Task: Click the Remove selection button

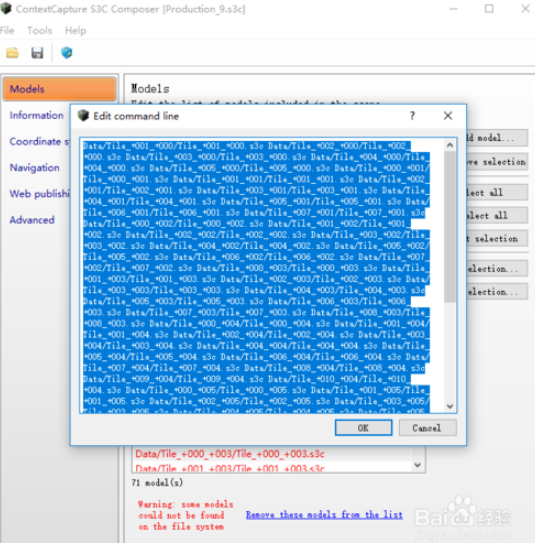Action: 497,162
